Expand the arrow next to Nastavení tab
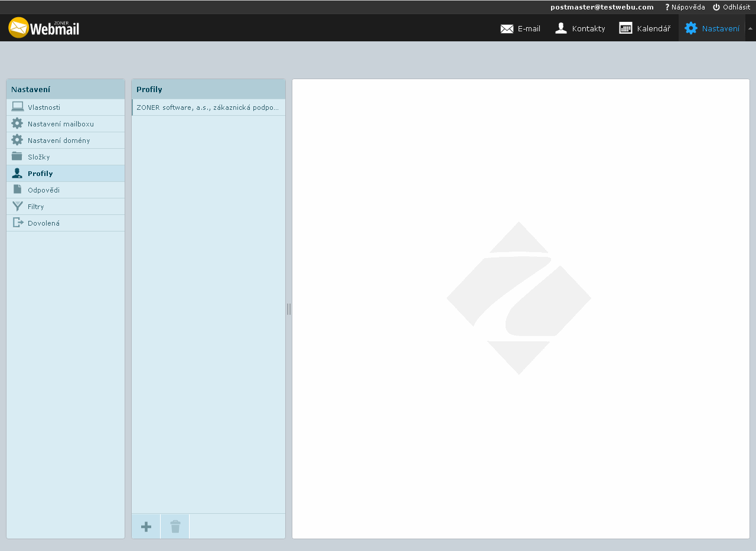 click(x=750, y=28)
